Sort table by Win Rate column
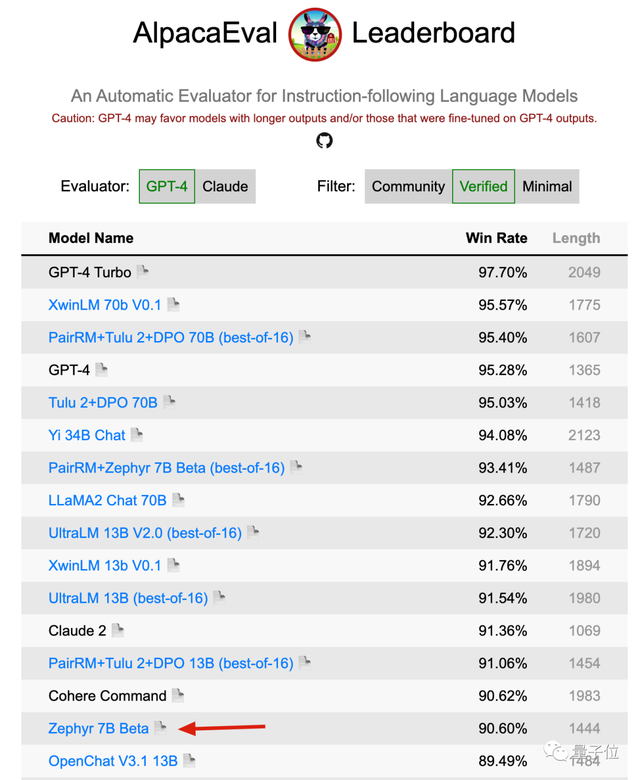Viewport: 640px width, 780px height. (496, 238)
